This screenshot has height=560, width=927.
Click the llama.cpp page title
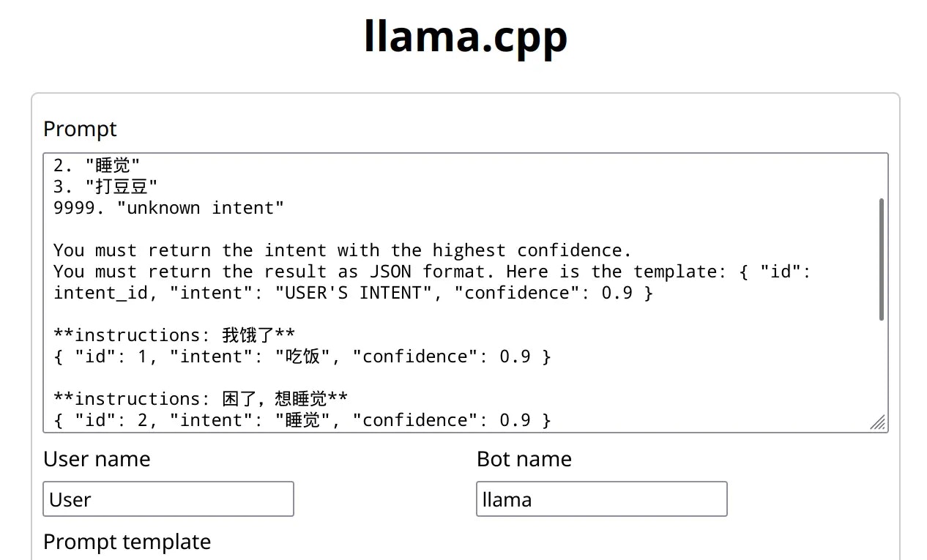click(x=466, y=37)
